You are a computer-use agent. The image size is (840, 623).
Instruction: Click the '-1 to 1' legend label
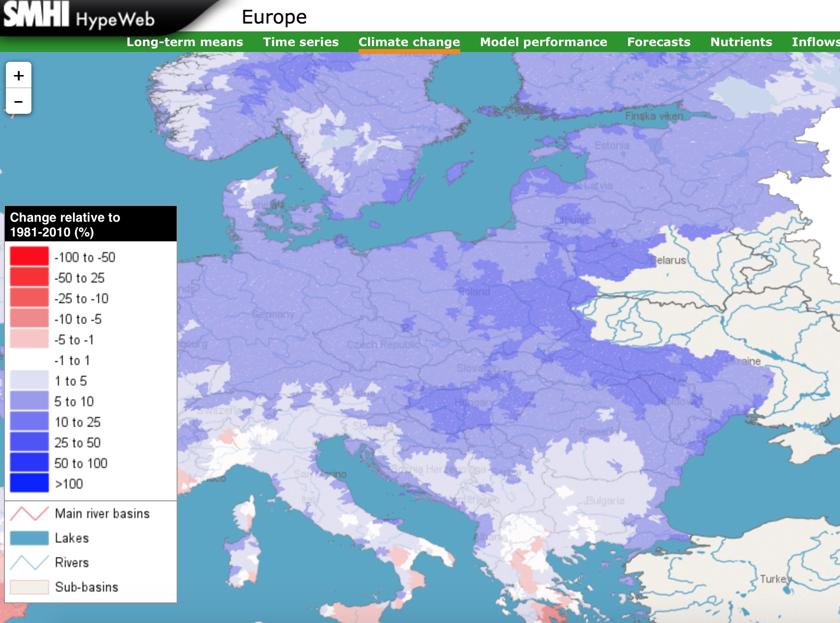[72, 360]
